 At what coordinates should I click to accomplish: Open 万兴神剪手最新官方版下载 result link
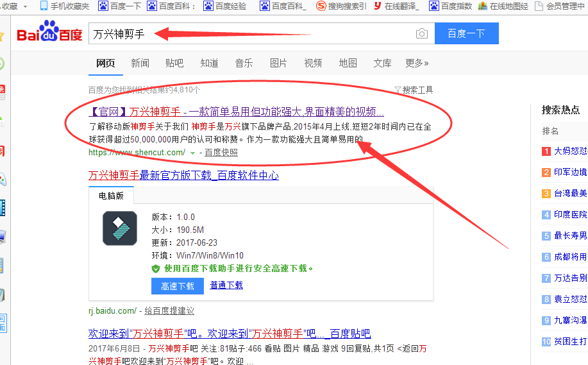[184, 176]
